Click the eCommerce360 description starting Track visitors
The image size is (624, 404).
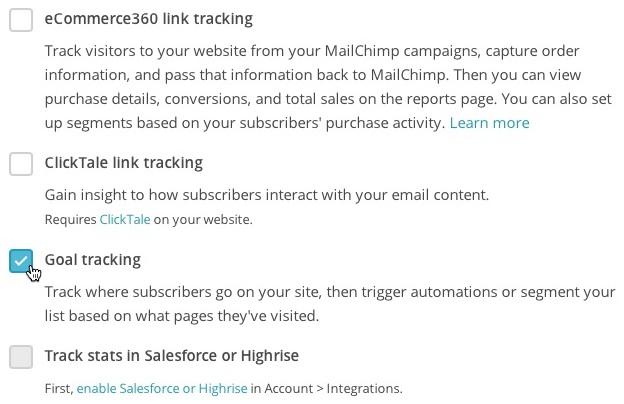pos(328,87)
